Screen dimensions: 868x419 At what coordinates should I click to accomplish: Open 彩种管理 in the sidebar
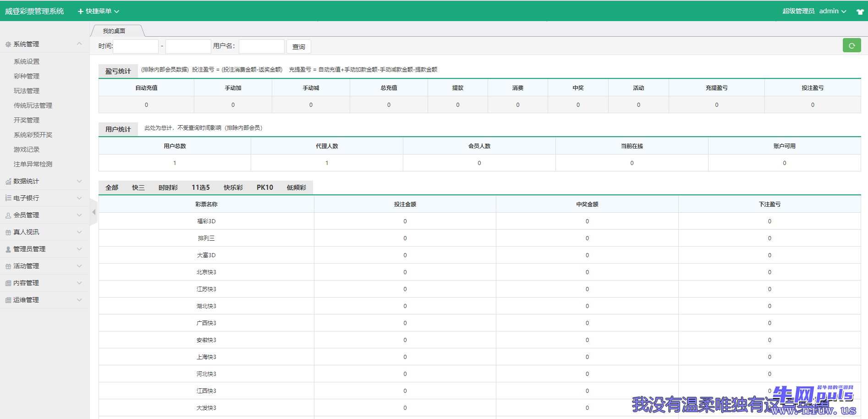[x=27, y=76]
